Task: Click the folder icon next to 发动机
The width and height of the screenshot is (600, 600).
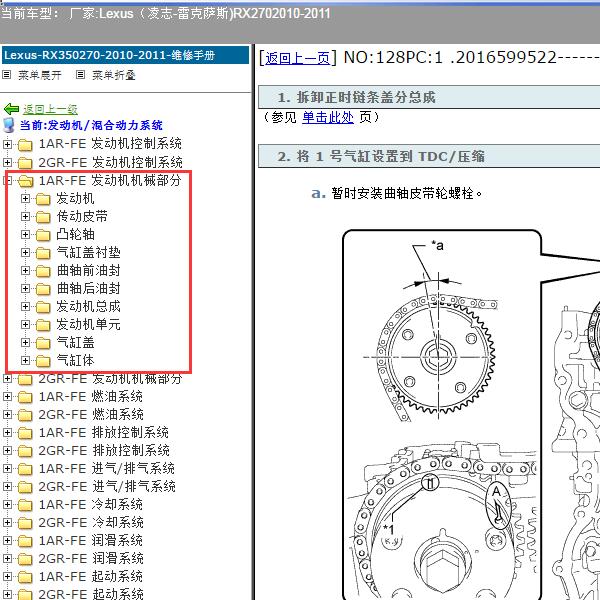Action: click(x=43, y=199)
